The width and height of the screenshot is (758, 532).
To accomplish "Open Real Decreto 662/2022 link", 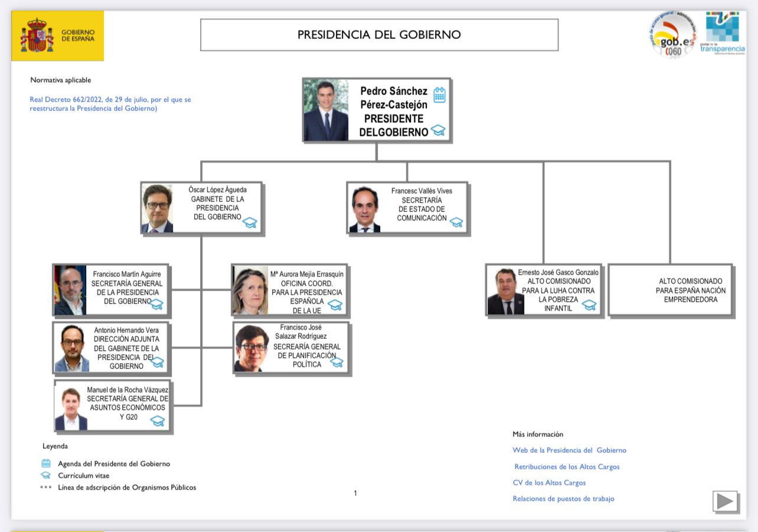I will coord(110,104).
